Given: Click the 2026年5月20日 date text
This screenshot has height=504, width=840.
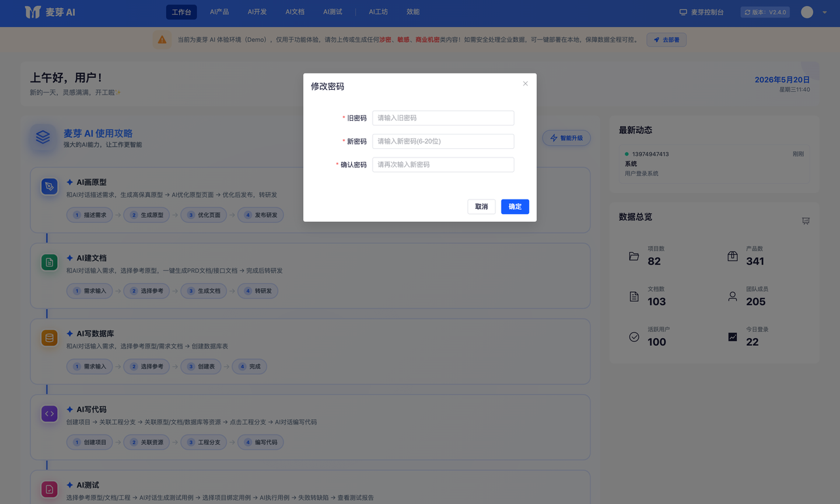Looking at the screenshot, I should pos(782,79).
